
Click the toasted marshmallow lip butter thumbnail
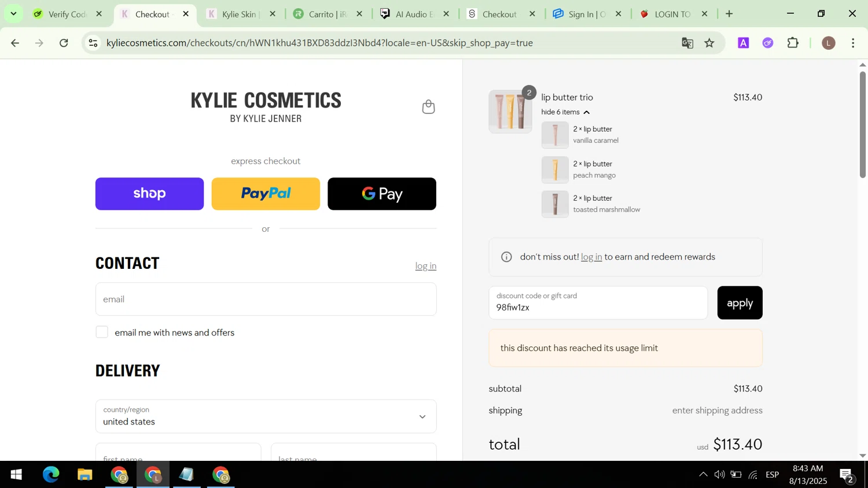point(555,204)
